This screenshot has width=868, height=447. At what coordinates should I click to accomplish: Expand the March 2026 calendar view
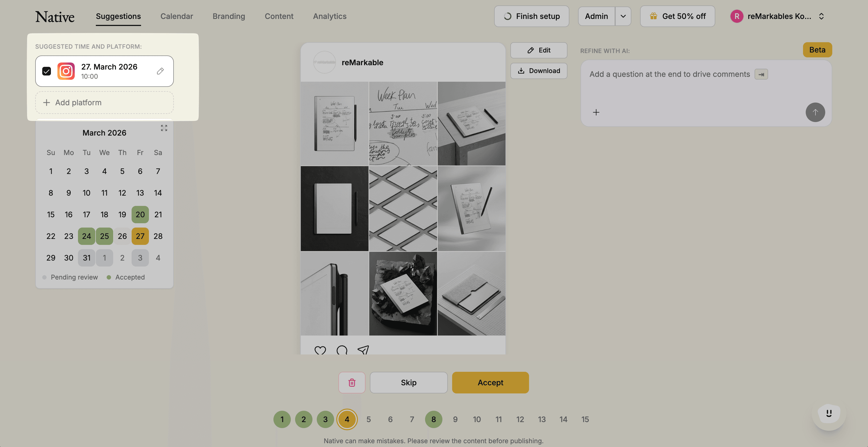(x=164, y=128)
